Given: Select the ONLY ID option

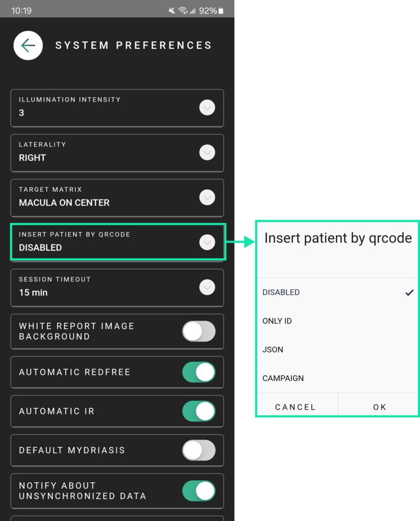Looking at the screenshot, I should [277, 321].
